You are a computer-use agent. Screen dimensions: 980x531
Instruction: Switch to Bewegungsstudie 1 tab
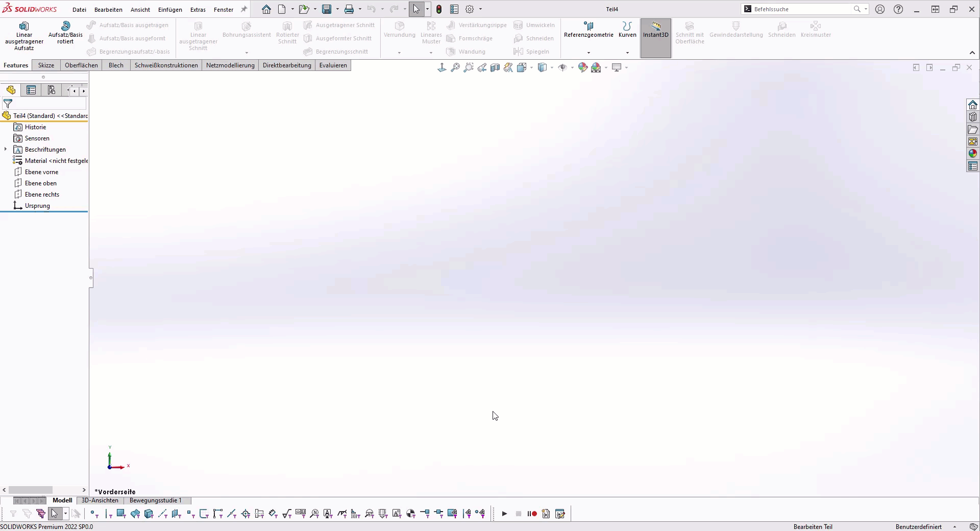click(x=156, y=500)
